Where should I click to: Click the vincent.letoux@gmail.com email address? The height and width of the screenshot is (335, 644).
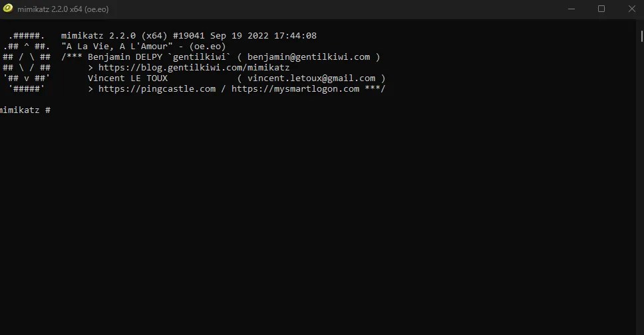click(311, 78)
